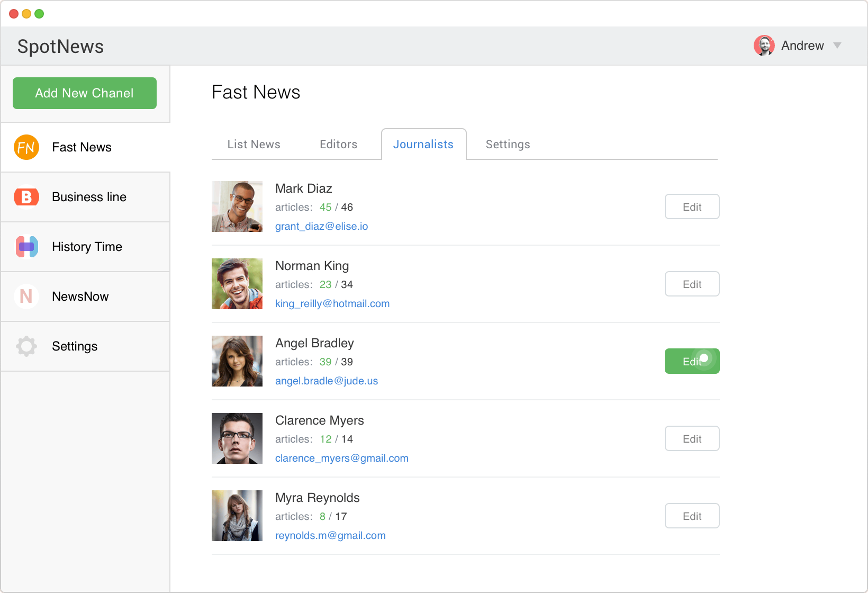
Task: Click the red close window button
Action: [x=14, y=14]
